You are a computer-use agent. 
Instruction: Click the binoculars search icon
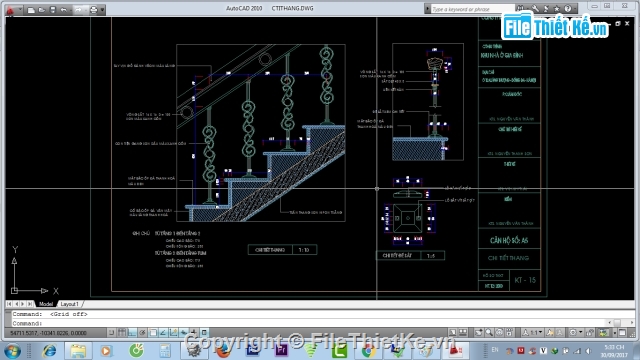pos(520,9)
